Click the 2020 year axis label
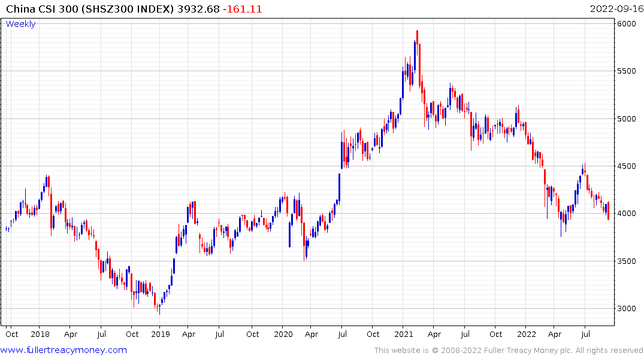The image size is (644, 359). (x=283, y=334)
